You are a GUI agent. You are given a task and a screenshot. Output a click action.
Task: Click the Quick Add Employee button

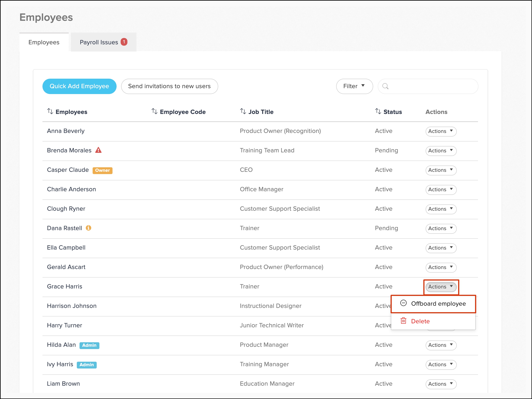pyautogui.click(x=79, y=86)
